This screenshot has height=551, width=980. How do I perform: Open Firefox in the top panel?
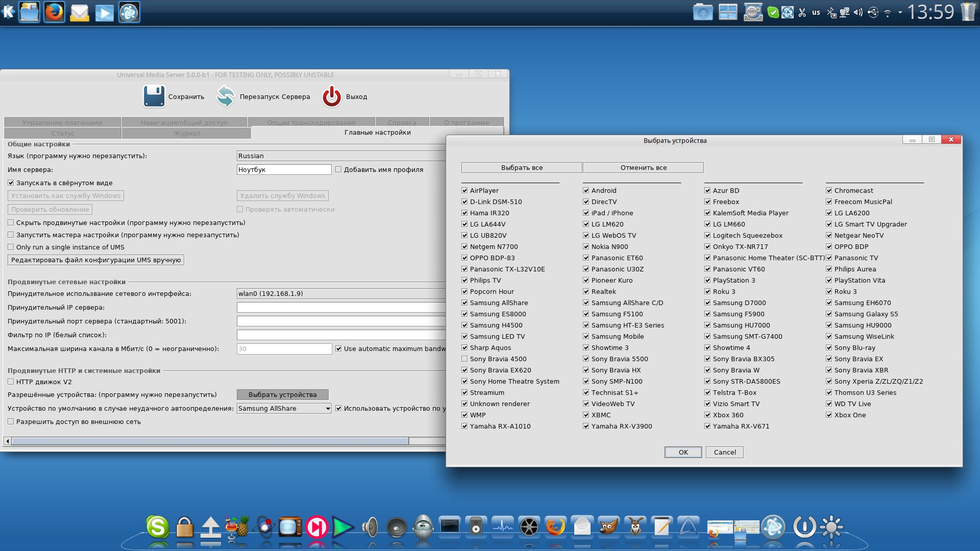click(x=54, y=12)
